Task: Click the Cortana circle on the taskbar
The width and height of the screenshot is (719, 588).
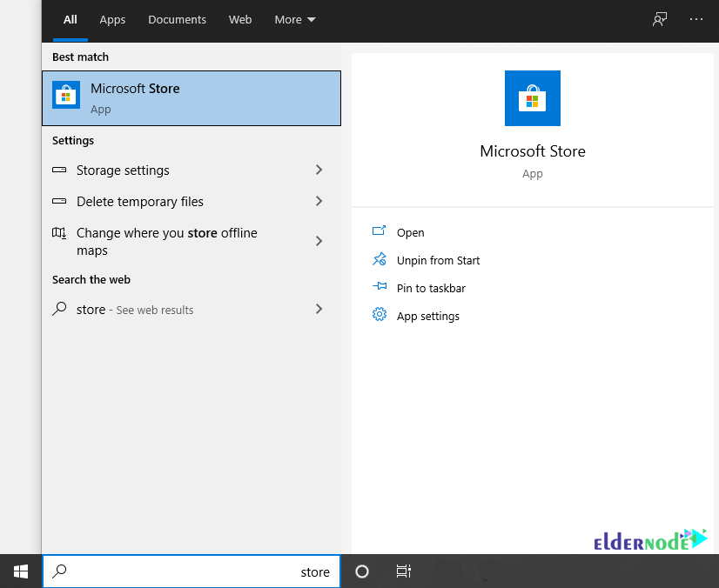Action: [361, 571]
